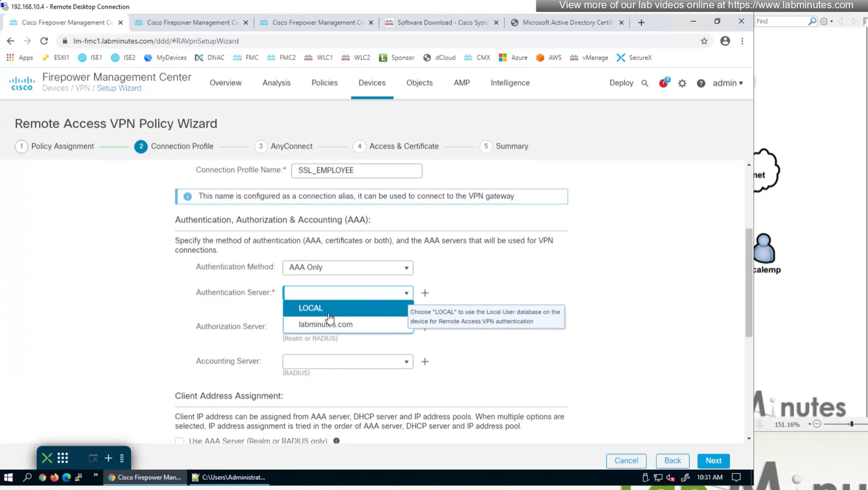Click the help question mark icon
868x490 pixels.
click(701, 83)
